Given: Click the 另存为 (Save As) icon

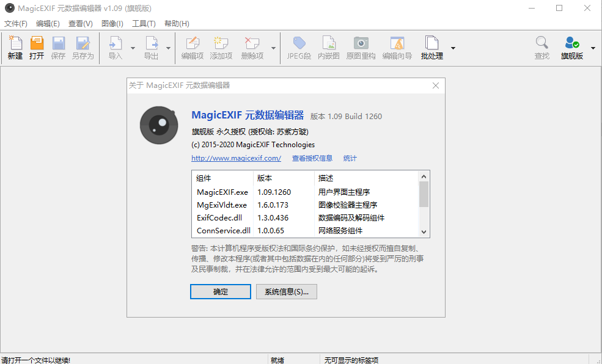Looking at the screenshot, I should pyautogui.click(x=83, y=43).
